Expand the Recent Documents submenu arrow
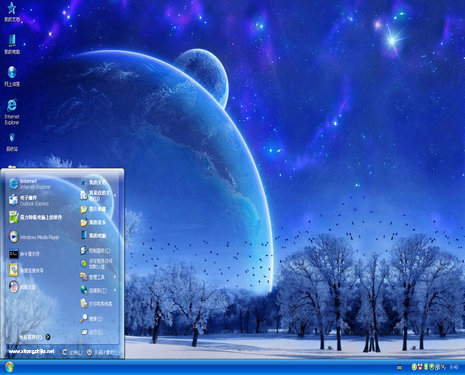This screenshot has height=375, width=465. point(115,195)
